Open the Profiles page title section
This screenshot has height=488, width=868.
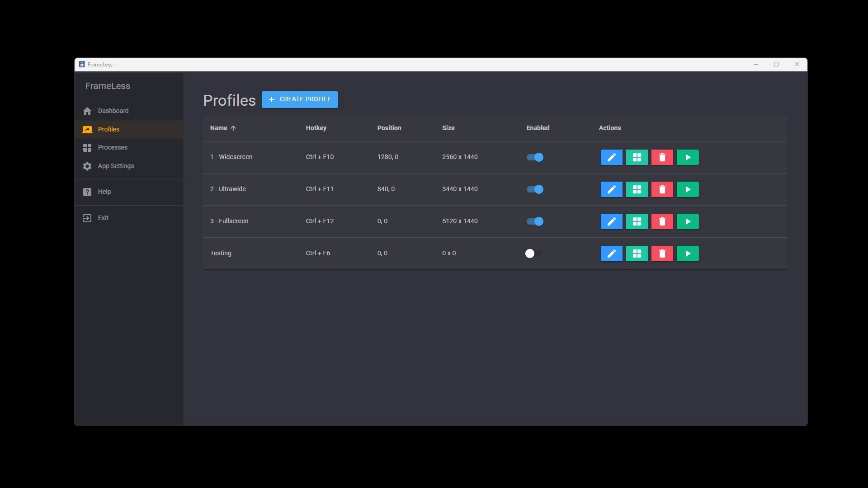[229, 100]
